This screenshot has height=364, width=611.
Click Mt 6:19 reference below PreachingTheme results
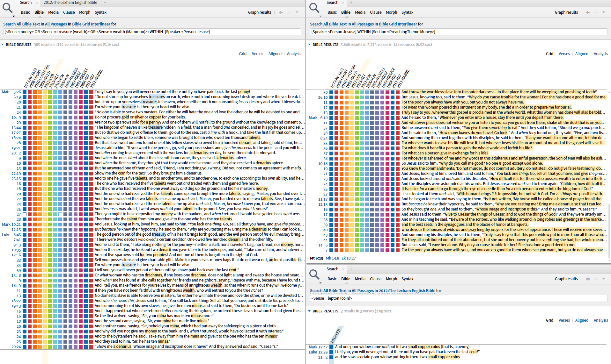317,258
